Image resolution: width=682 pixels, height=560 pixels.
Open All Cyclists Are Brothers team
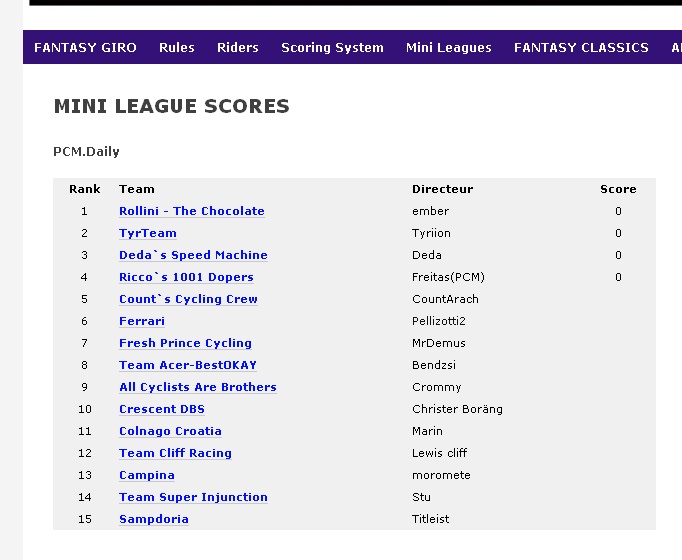(198, 387)
